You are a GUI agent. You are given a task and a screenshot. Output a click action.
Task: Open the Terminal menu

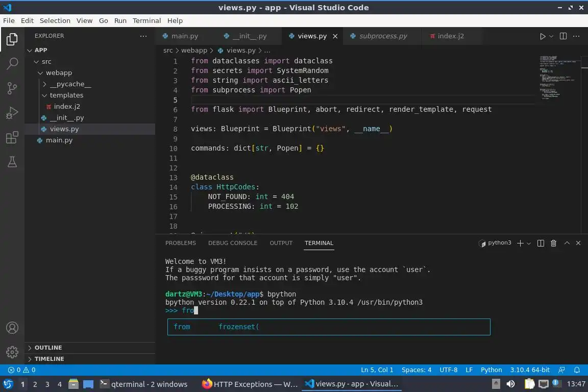tap(146, 20)
